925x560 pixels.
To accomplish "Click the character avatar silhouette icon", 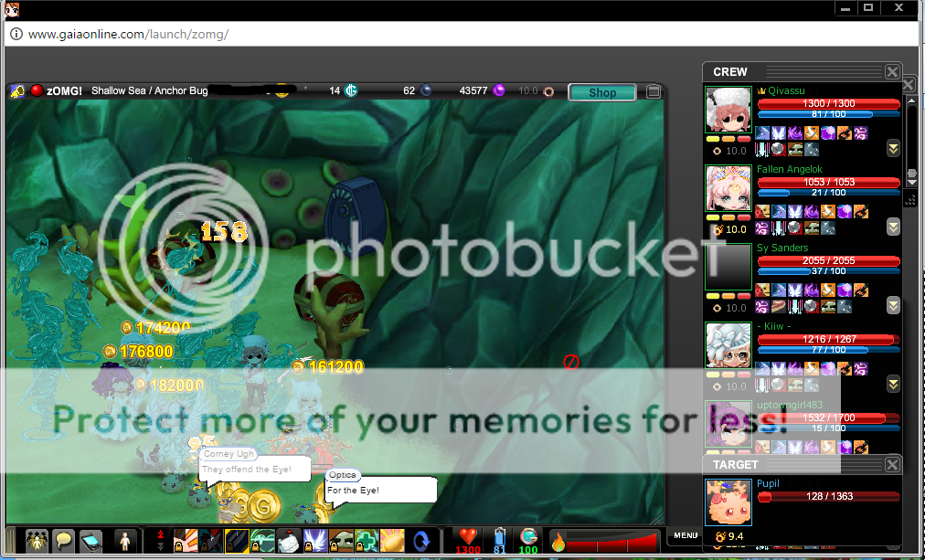I will [126, 540].
